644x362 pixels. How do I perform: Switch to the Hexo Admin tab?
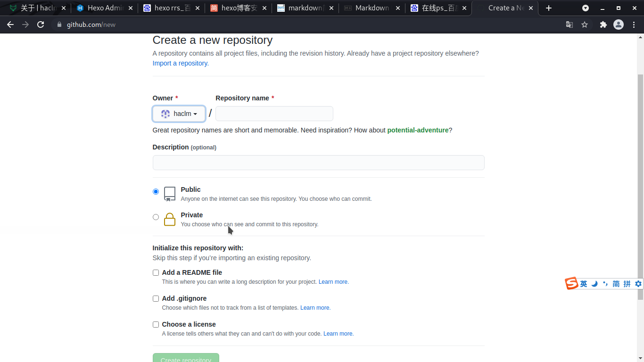[x=105, y=8]
